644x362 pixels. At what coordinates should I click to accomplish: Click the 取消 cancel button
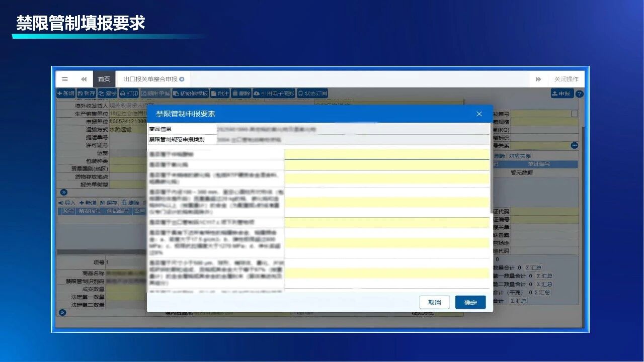coord(435,302)
